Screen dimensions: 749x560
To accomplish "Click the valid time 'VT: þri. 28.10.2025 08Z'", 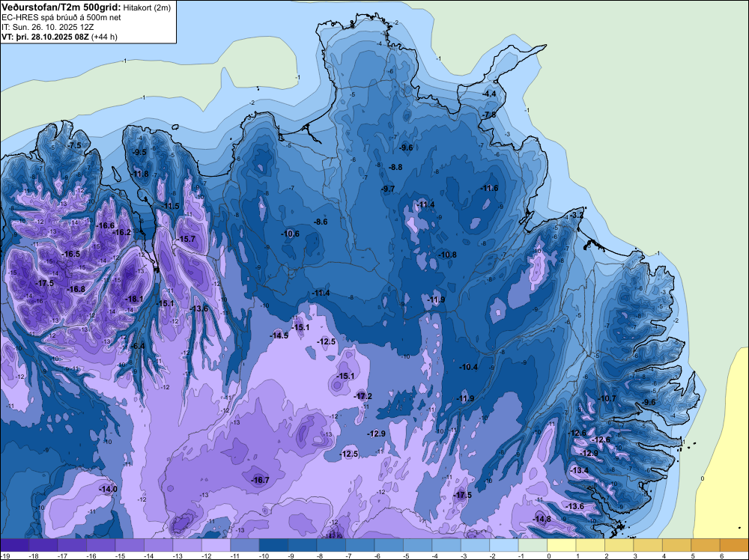I will 45,36.
